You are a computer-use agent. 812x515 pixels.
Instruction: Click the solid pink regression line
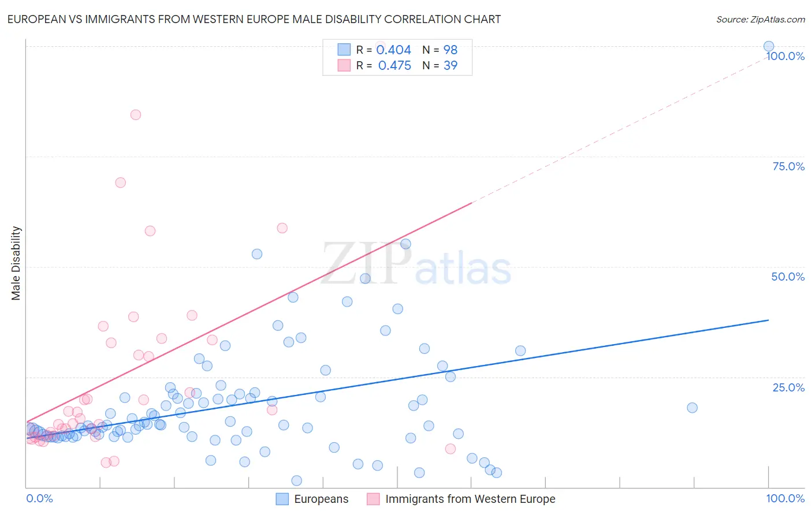coord(249,312)
